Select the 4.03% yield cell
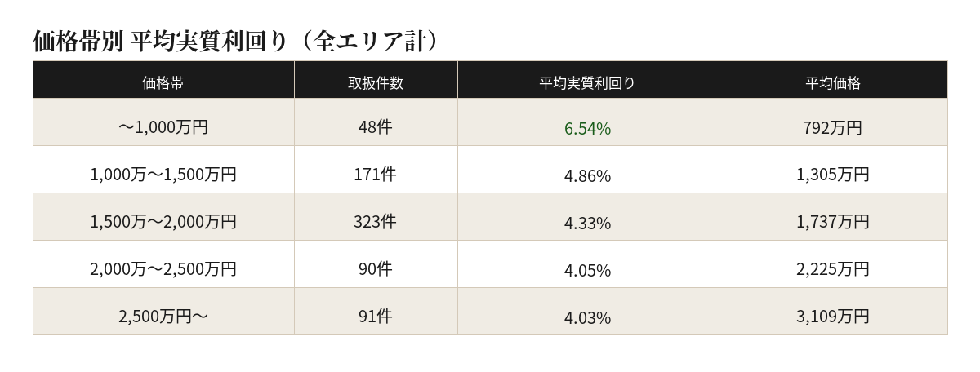Viewport: 980px width, 372px height. 587,317
